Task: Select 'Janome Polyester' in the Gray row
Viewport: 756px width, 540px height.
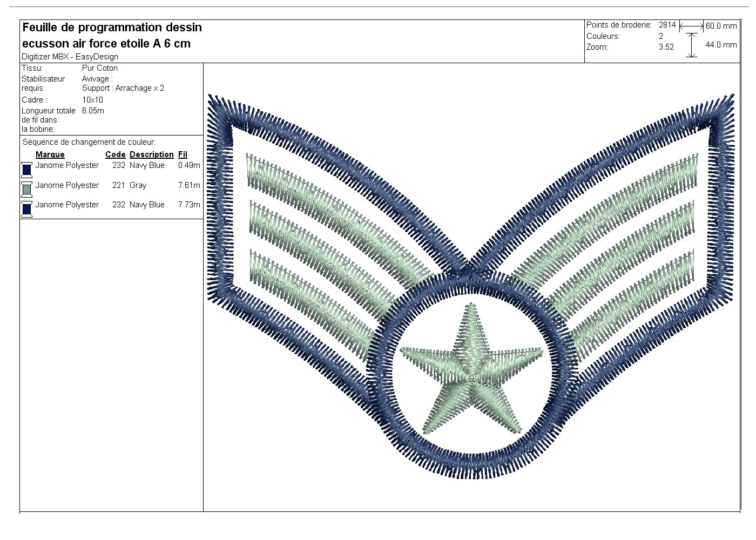Action: tap(67, 185)
